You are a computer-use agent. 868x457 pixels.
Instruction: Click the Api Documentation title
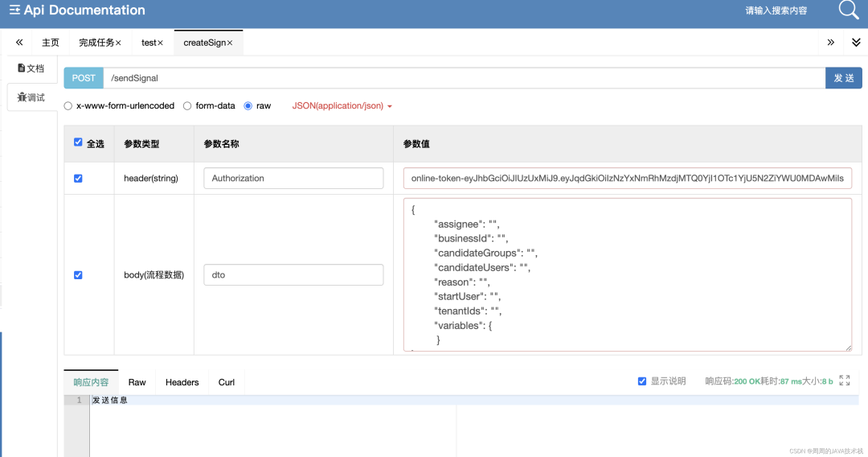[84, 10]
